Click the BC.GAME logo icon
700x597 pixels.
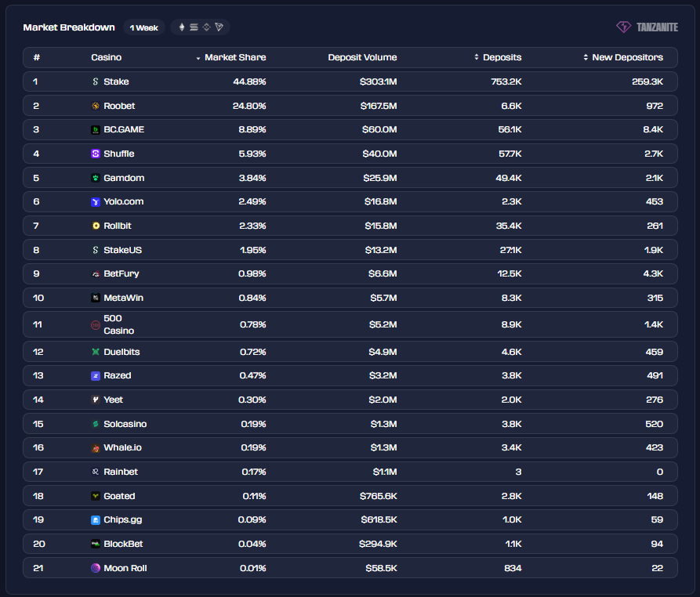(x=96, y=130)
